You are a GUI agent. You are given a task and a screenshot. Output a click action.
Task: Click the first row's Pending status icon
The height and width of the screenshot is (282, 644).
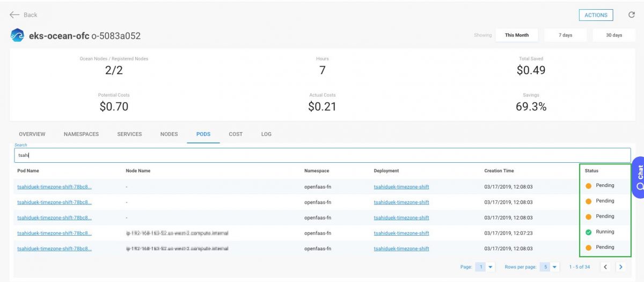tap(588, 186)
